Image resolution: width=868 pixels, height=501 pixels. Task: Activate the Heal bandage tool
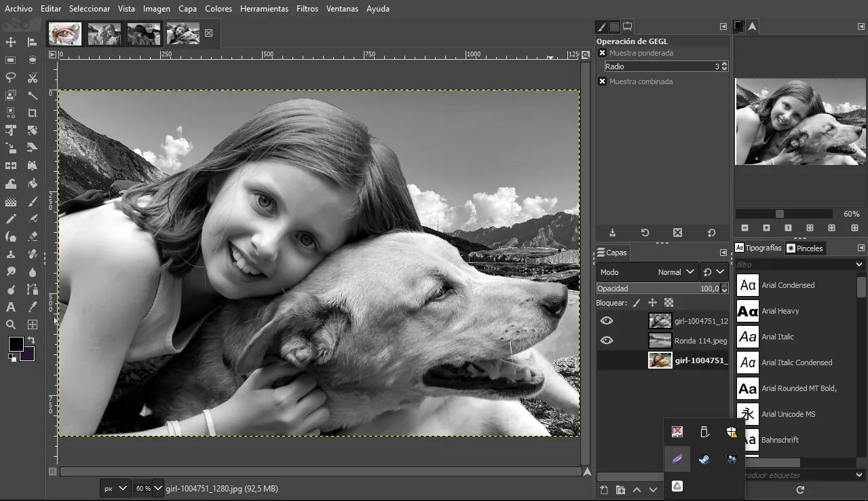[33, 255]
